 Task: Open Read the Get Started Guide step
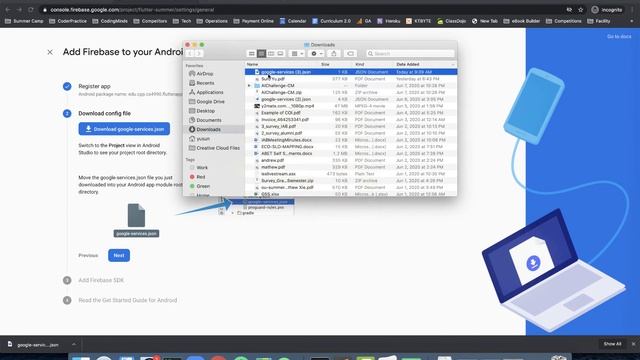128,300
